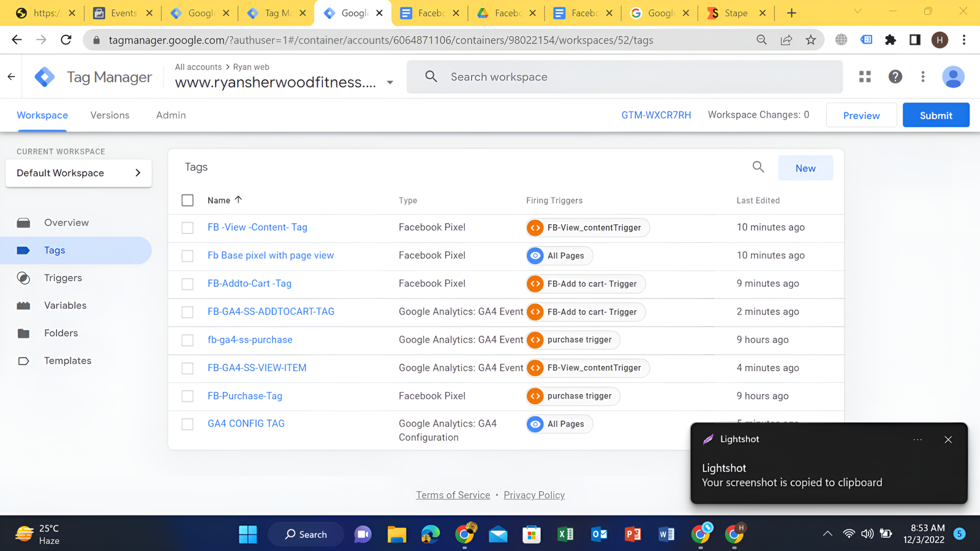Screen dimensions: 980x551
Task: Click the Search workspace field
Action: click(x=625, y=77)
